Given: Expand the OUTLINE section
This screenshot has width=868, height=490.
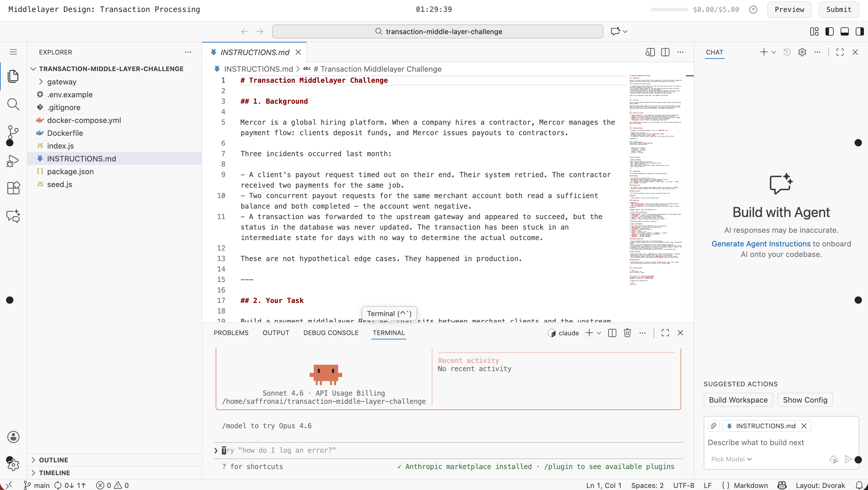Looking at the screenshot, I should [x=53, y=460].
